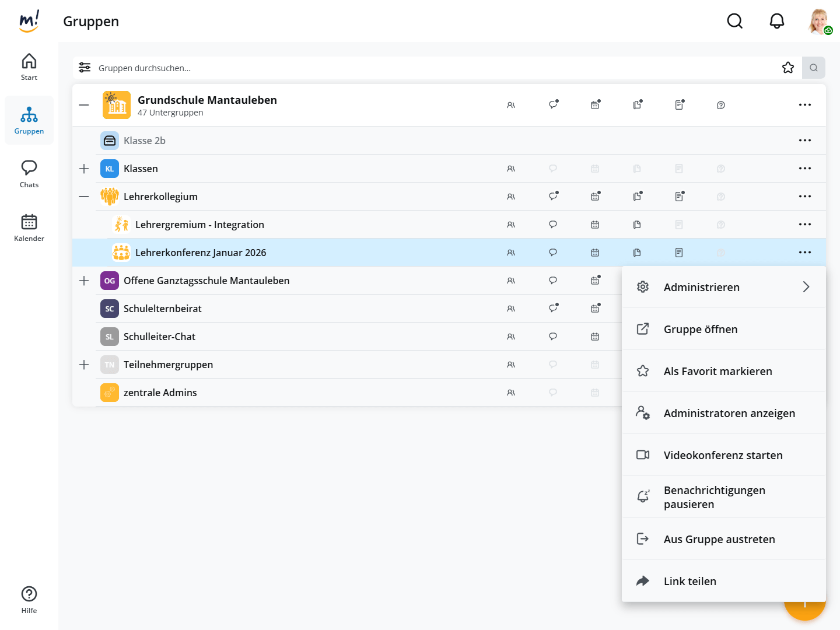Select Videokonferenz starten from menu
The image size is (840, 630).
[x=723, y=455]
